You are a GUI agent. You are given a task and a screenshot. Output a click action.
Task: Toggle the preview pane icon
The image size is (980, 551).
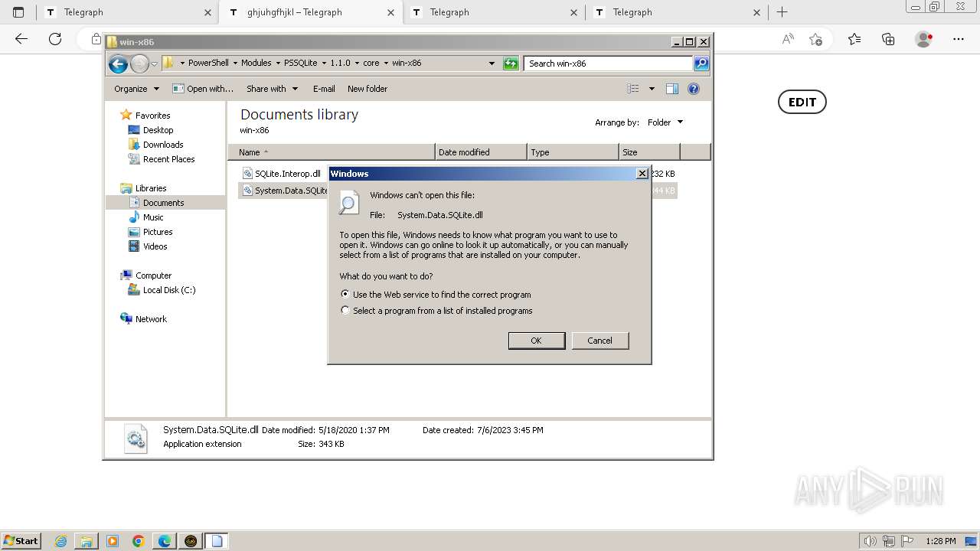pyautogui.click(x=672, y=89)
